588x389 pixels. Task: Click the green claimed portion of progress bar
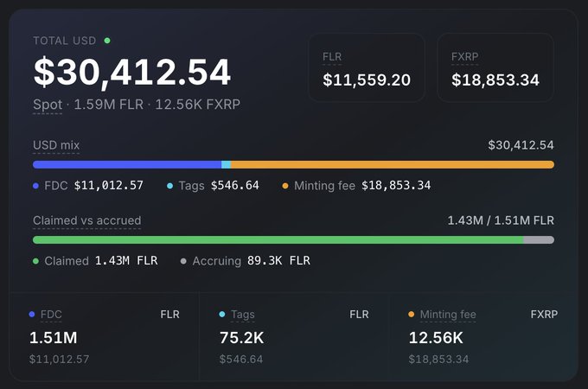point(278,239)
